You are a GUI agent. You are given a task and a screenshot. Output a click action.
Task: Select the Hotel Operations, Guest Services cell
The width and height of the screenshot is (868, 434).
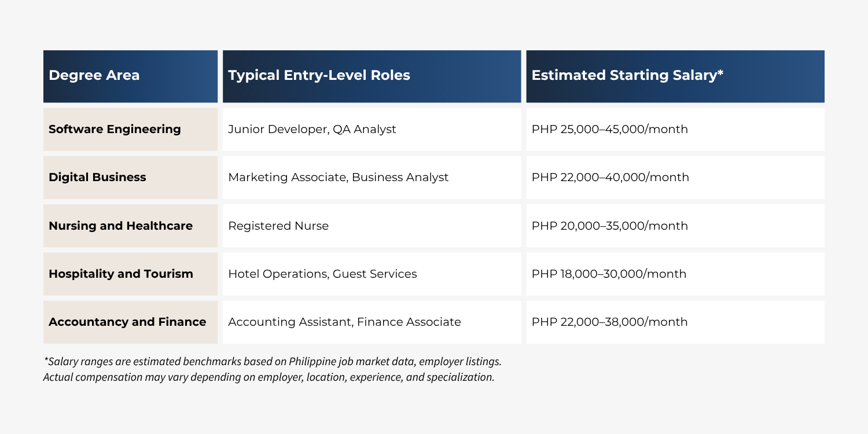[372, 274]
